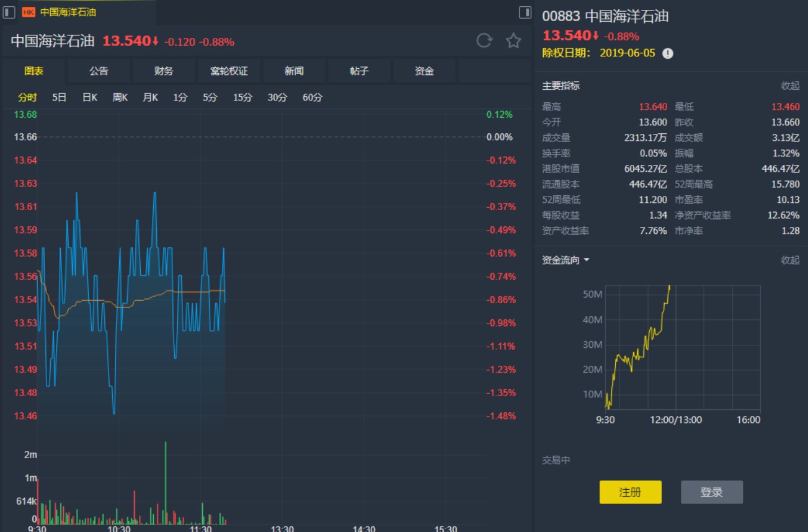Click the 市盈率 value 10.13

tap(788, 200)
